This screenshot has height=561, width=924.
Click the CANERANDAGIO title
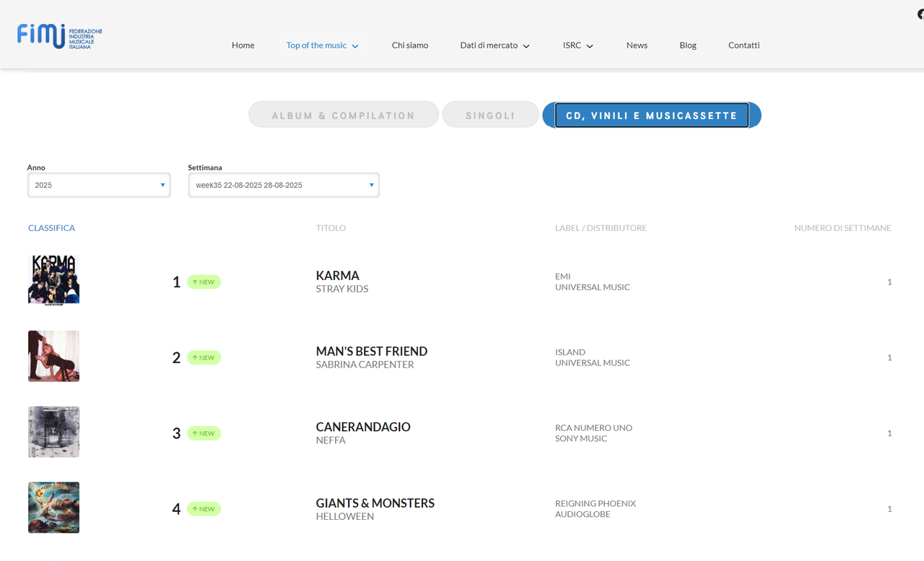point(363,427)
